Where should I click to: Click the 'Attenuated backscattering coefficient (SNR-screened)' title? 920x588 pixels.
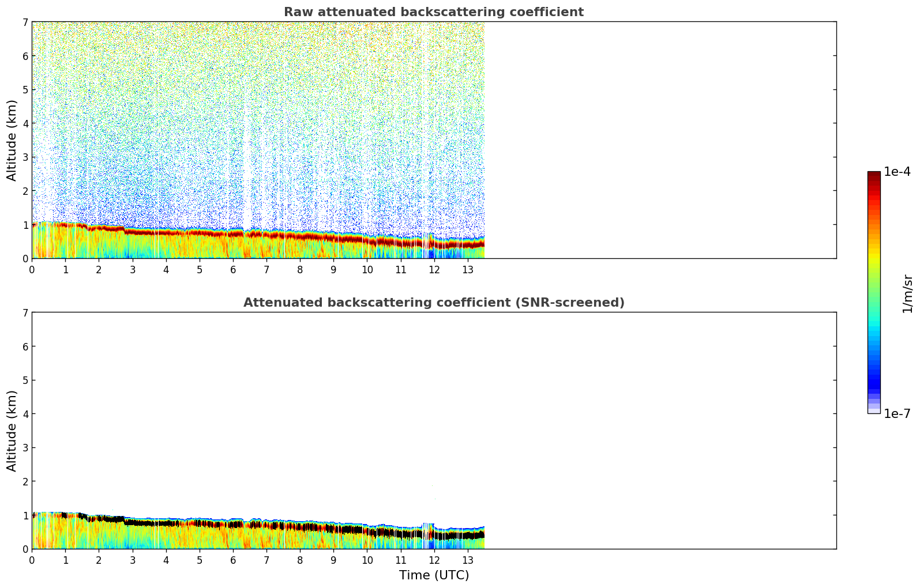433,303
